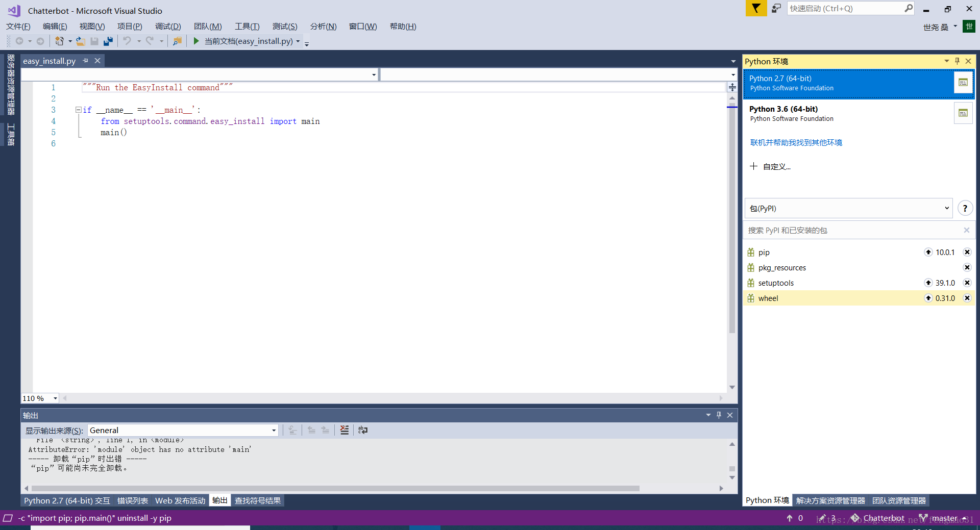This screenshot has width=980, height=530.
Task: Click the Undo arrow icon
Action: tap(128, 41)
